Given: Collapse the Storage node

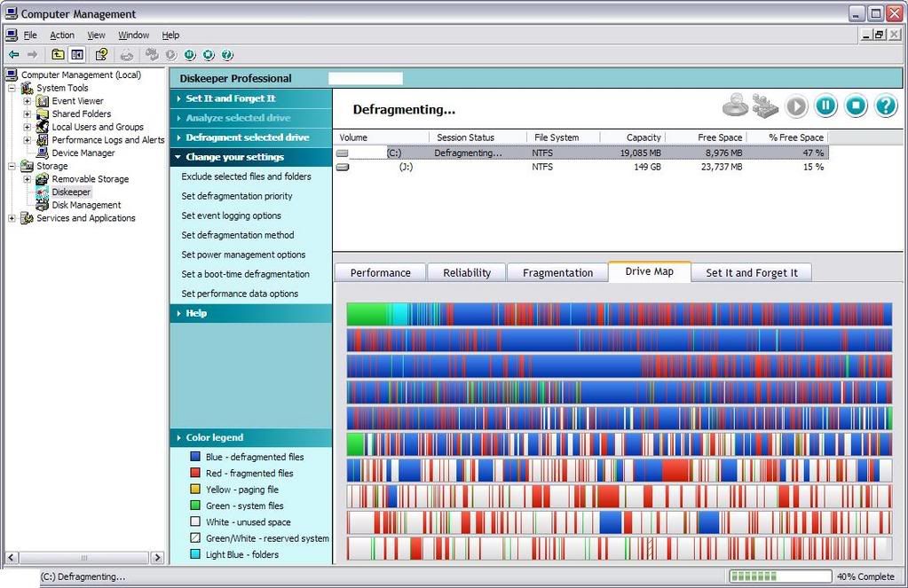Looking at the screenshot, I should pyautogui.click(x=12, y=166).
